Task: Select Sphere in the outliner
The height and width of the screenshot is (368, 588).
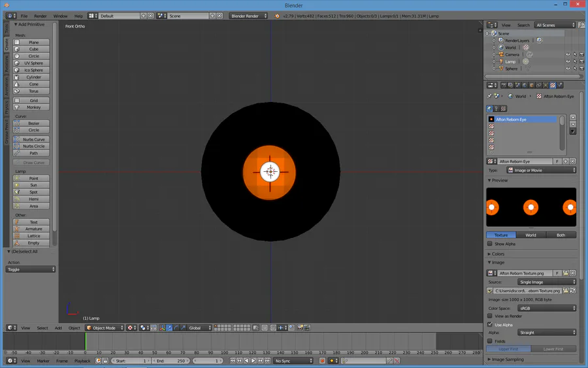Action: point(511,69)
